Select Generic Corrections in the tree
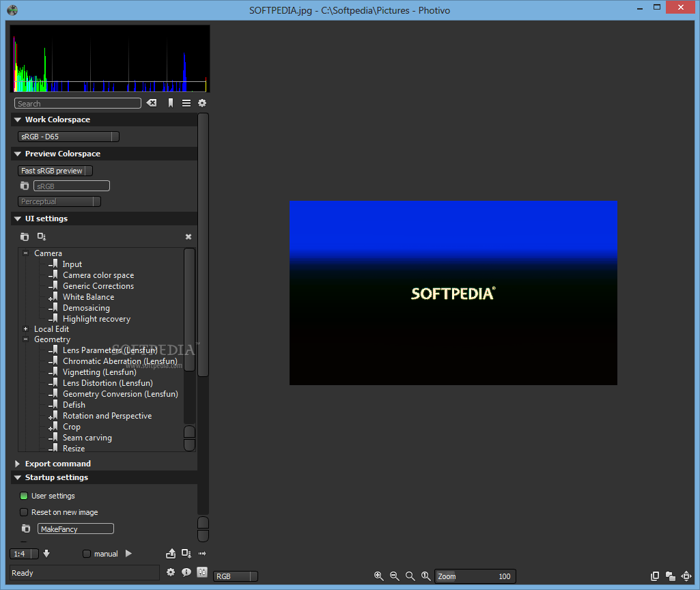Screen dimensions: 700x590 click(98, 286)
